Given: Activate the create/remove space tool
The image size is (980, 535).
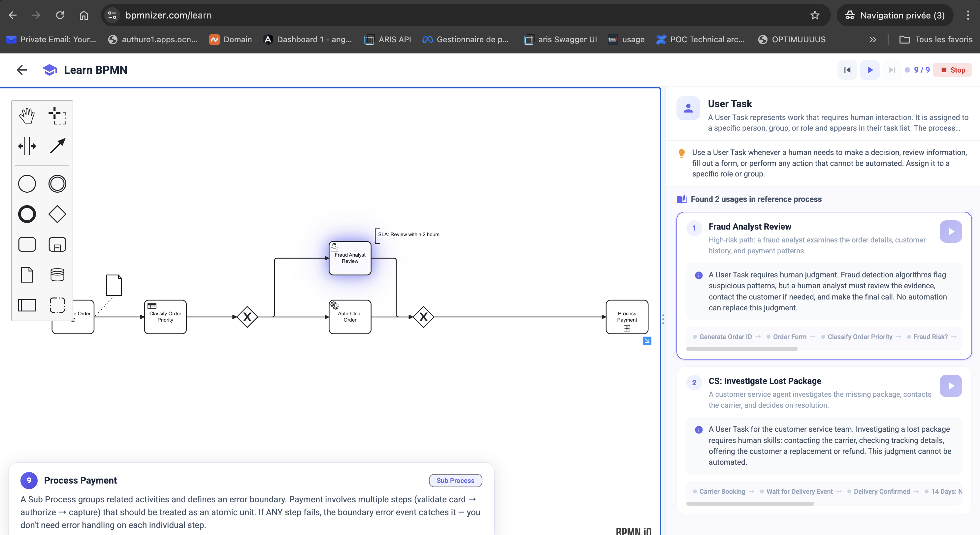Looking at the screenshot, I should (27, 146).
